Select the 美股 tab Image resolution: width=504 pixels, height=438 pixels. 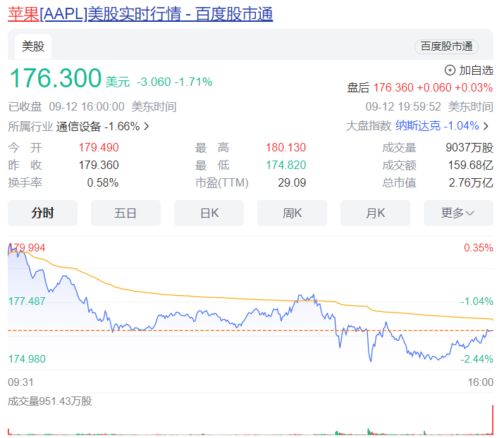(x=33, y=46)
